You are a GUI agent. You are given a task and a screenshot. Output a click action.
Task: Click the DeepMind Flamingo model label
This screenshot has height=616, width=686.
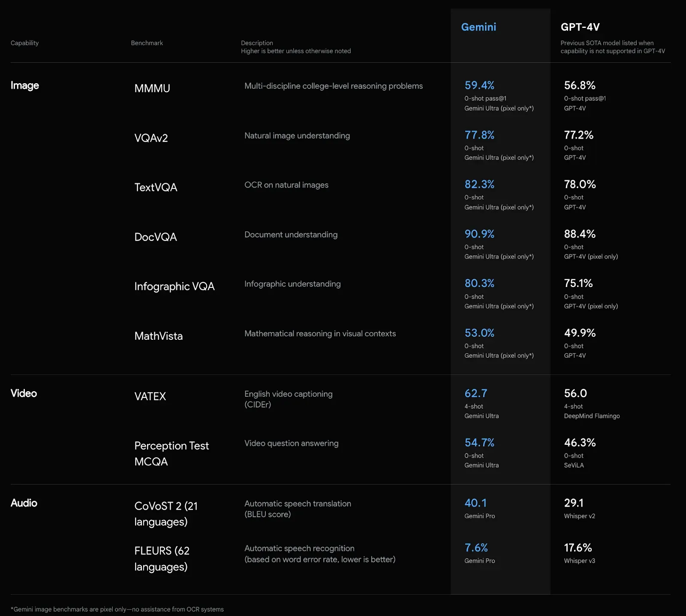[592, 416]
